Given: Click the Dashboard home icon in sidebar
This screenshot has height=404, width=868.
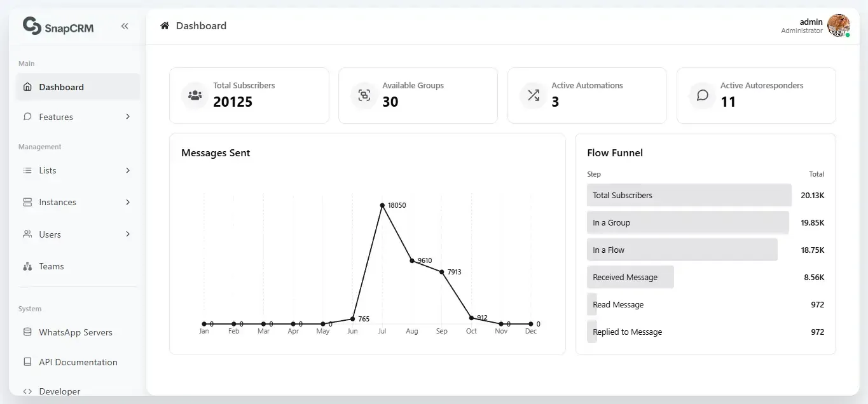Looking at the screenshot, I should [x=27, y=87].
